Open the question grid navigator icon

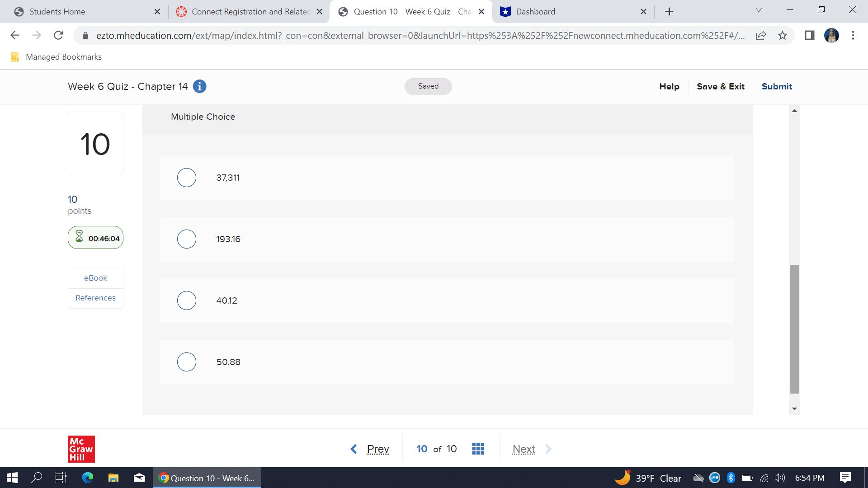[x=478, y=449]
